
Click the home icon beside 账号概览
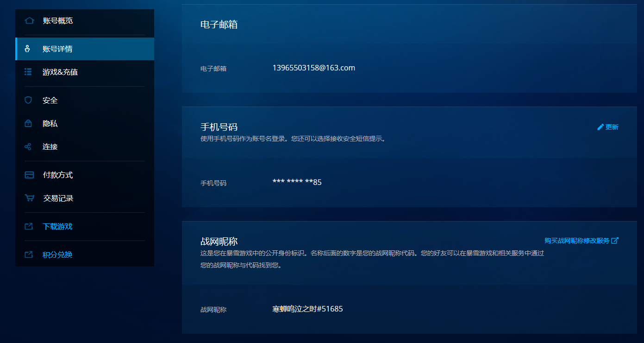[28, 20]
